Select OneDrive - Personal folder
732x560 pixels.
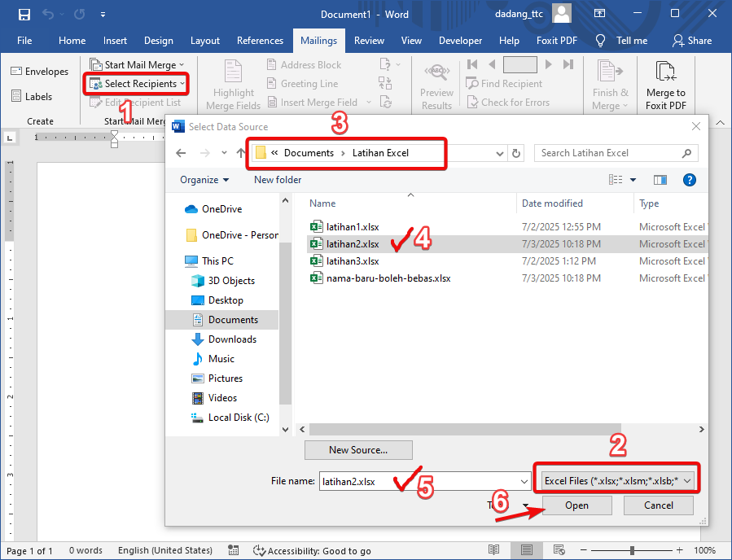[x=231, y=235]
